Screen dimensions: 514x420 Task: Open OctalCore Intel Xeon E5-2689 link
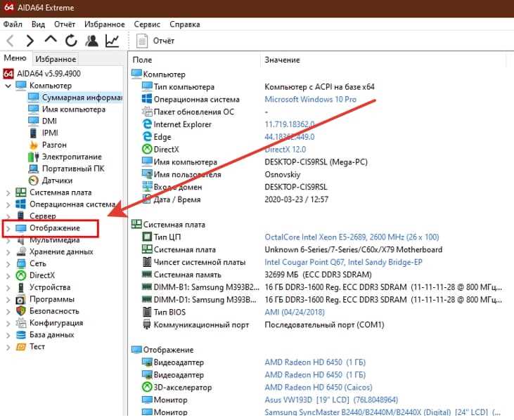point(352,237)
